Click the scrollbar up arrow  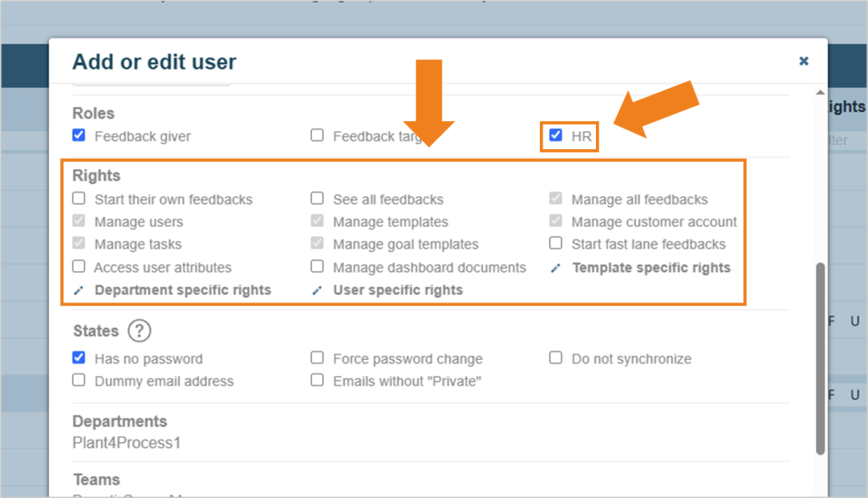pyautogui.click(x=820, y=92)
